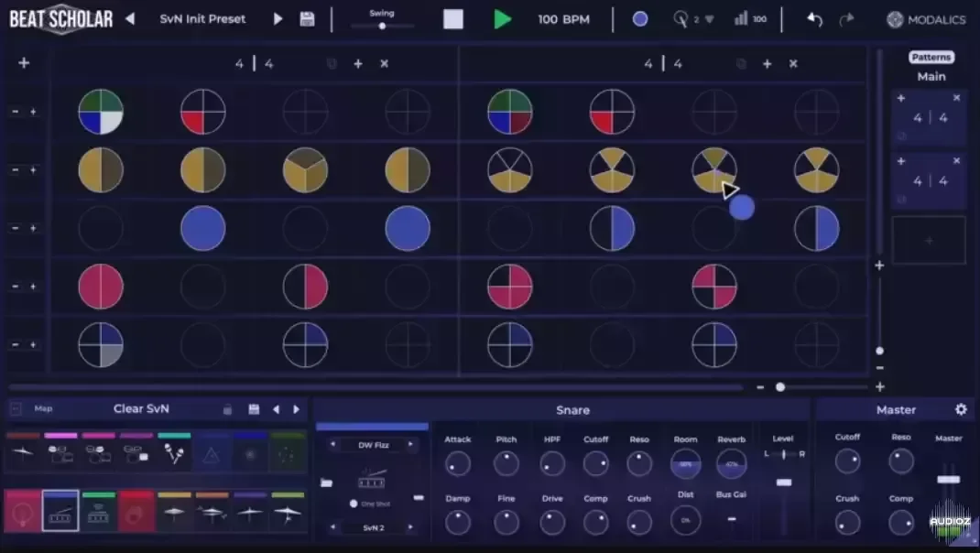Select the first 4|4 pattern card
The width and height of the screenshot is (980, 553).
(930, 117)
